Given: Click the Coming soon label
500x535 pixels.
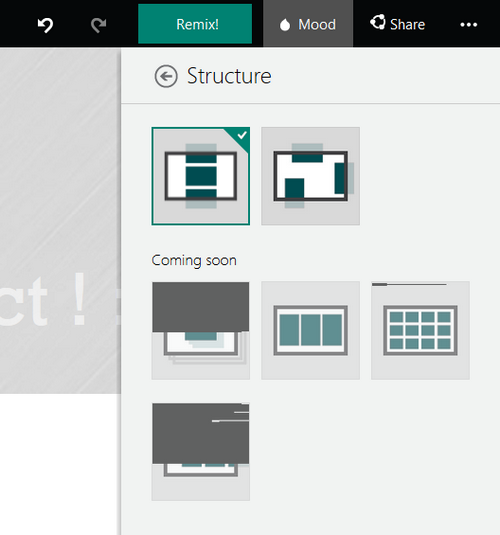Looking at the screenshot, I should tap(194, 261).
